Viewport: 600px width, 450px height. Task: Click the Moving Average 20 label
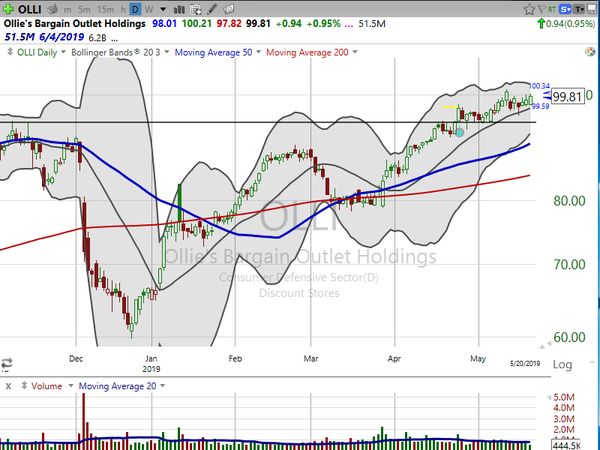click(x=117, y=386)
